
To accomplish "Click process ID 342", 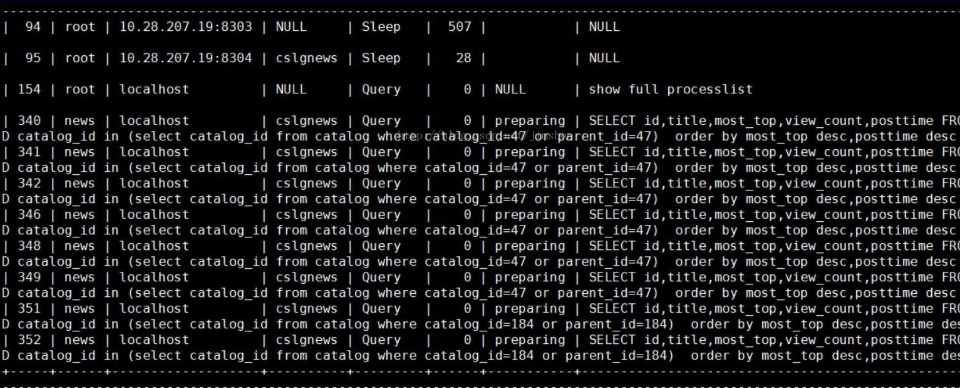I will [29, 183].
